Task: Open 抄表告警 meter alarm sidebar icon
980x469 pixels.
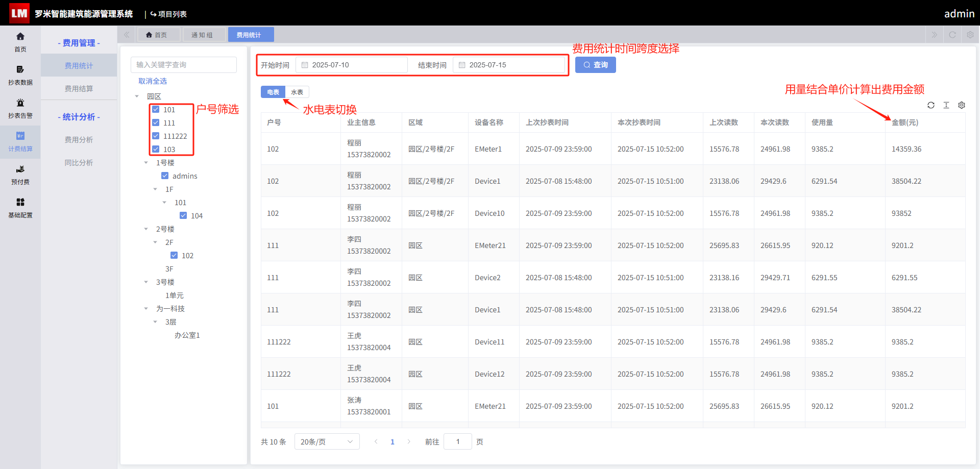Action: [x=20, y=108]
